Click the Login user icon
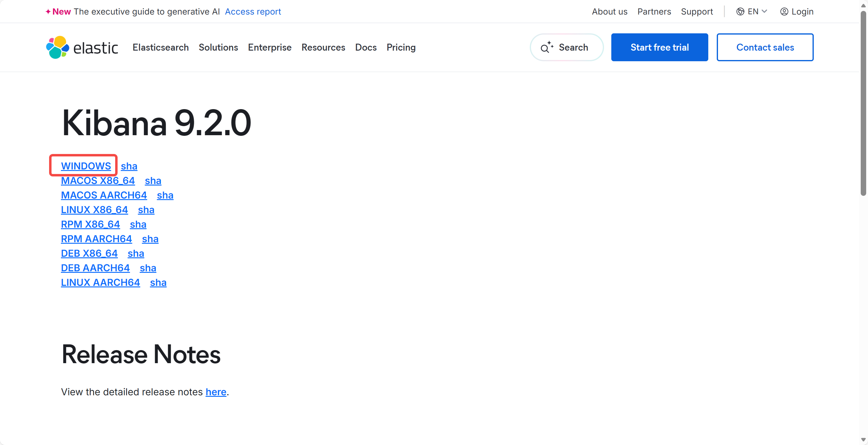868x445 pixels. (x=784, y=12)
